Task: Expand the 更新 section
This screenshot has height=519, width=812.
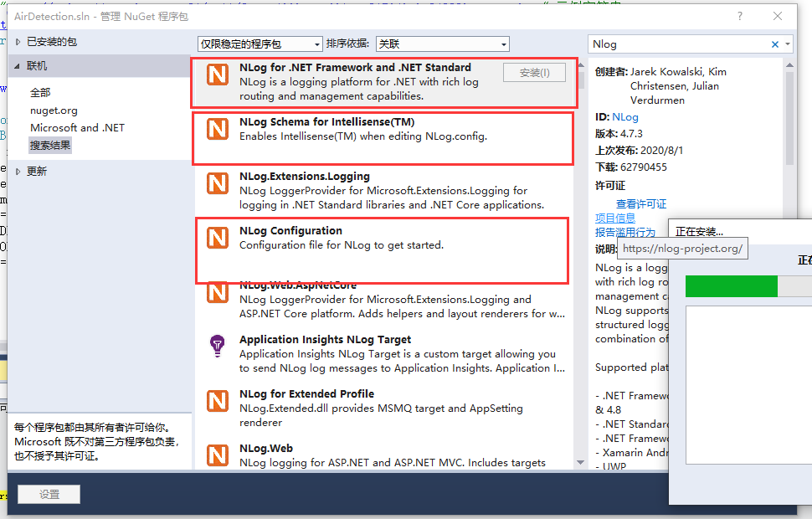Action: (x=18, y=172)
